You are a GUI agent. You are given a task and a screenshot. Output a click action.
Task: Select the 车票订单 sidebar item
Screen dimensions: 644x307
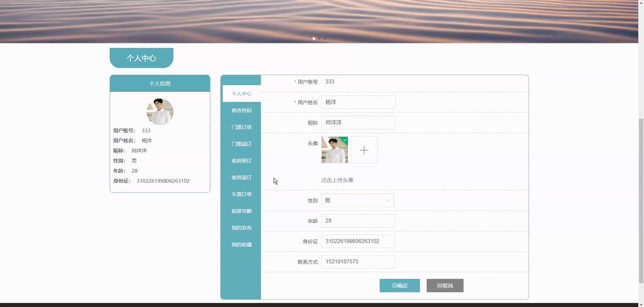[x=241, y=194]
